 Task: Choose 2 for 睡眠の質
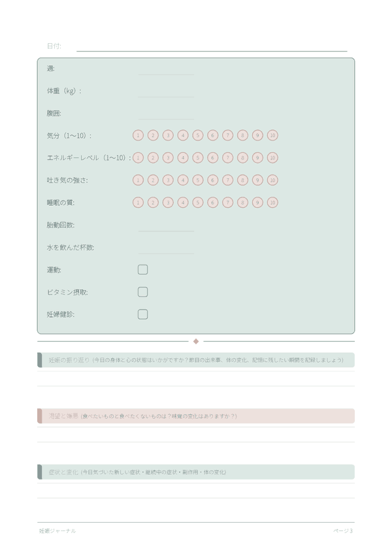[153, 203]
